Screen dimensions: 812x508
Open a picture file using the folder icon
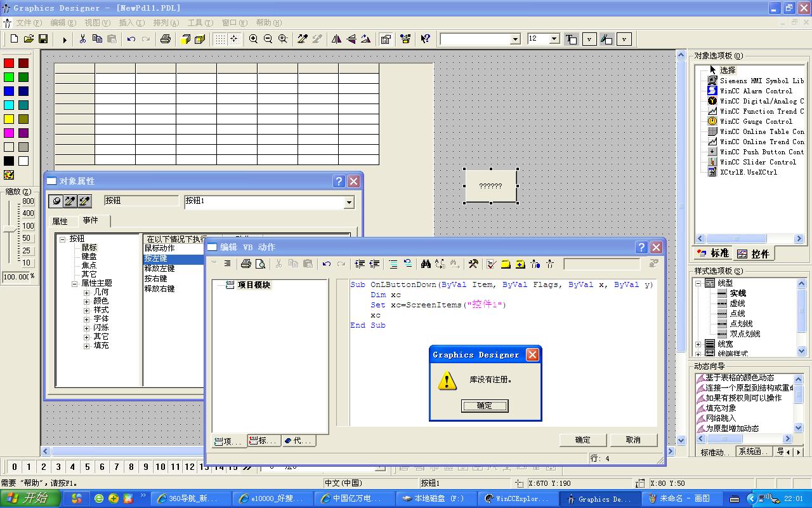29,39
